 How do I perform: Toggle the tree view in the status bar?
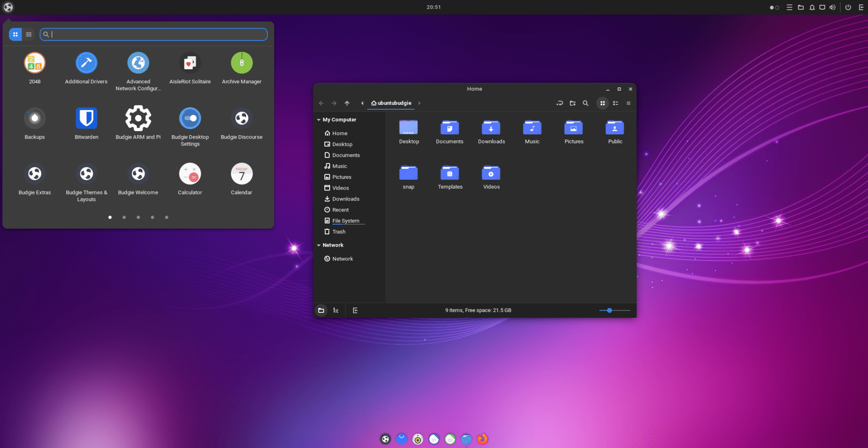pos(336,310)
